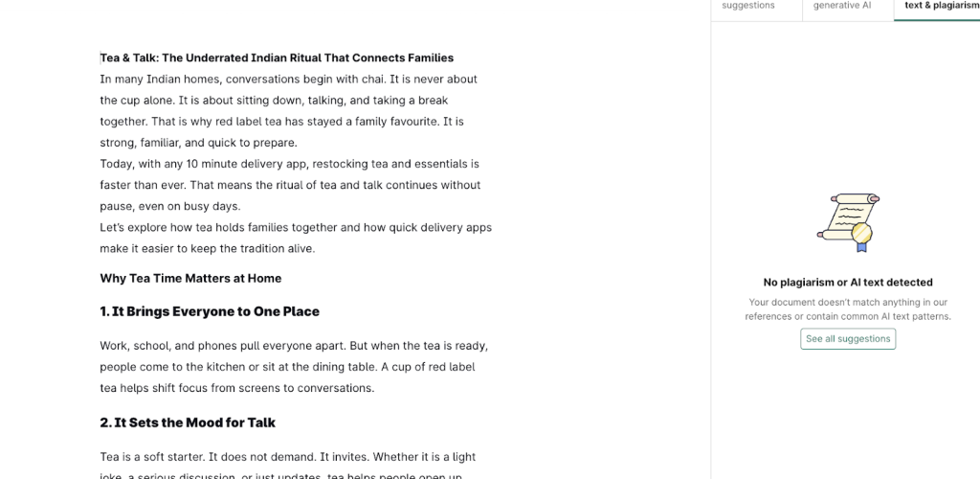This screenshot has height=479, width=980.
Task: Click the line "make it easier to keep the tradition alive."
Action: pyautogui.click(x=207, y=249)
